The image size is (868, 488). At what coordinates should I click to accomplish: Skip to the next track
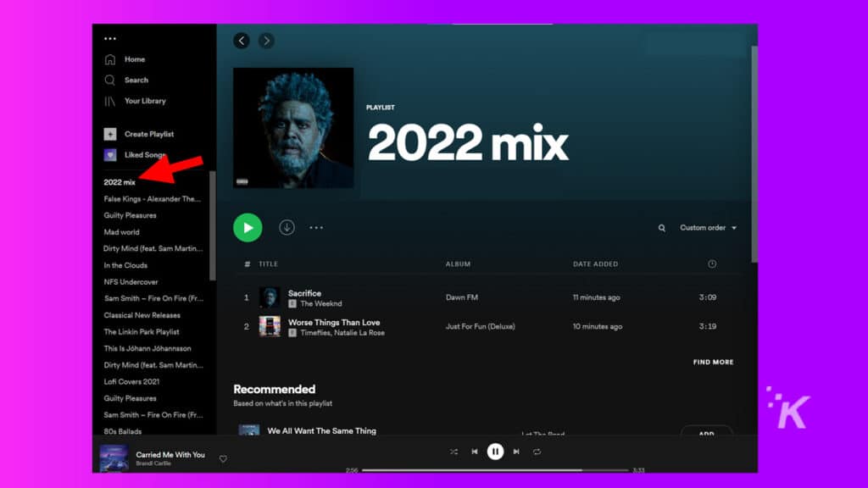(x=516, y=452)
